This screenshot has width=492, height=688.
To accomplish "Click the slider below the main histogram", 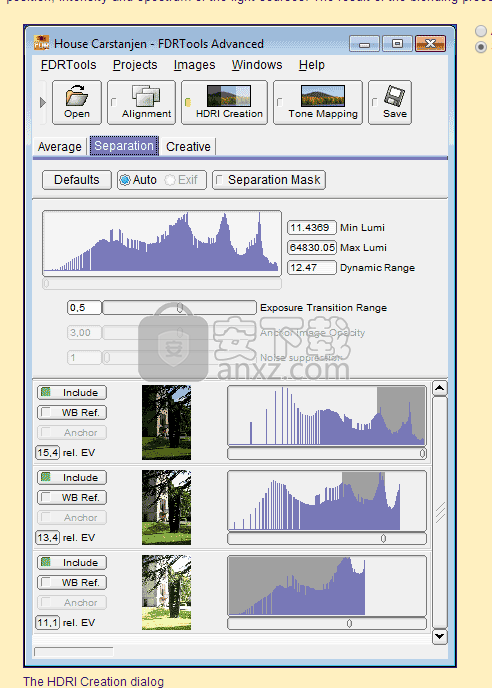I will (x=162, y=283).
